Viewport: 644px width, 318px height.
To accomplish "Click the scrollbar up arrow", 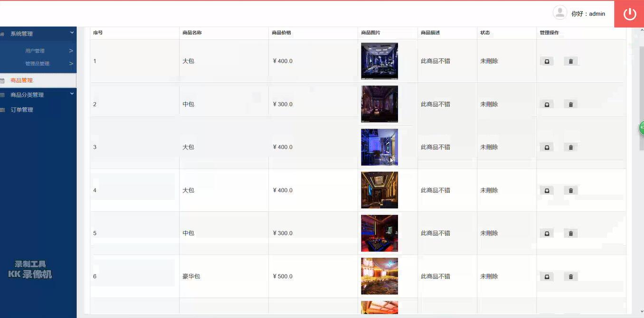I will pos(642,30).
